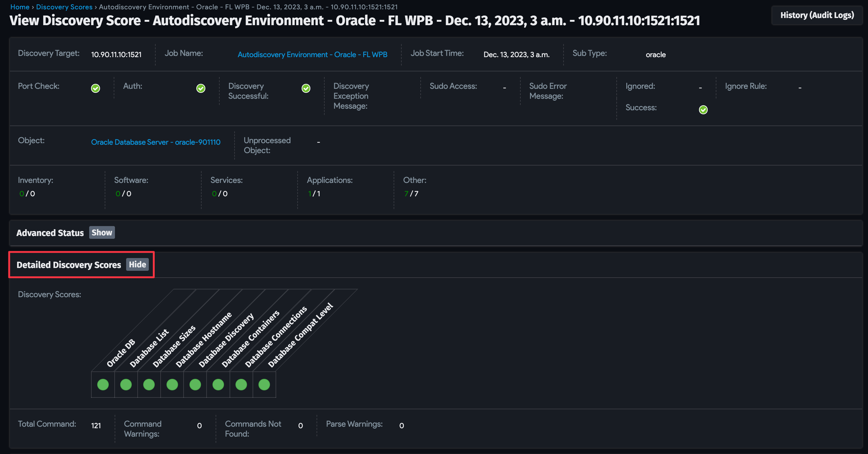Click the Oracle DB green status dot

pos(103,384)
